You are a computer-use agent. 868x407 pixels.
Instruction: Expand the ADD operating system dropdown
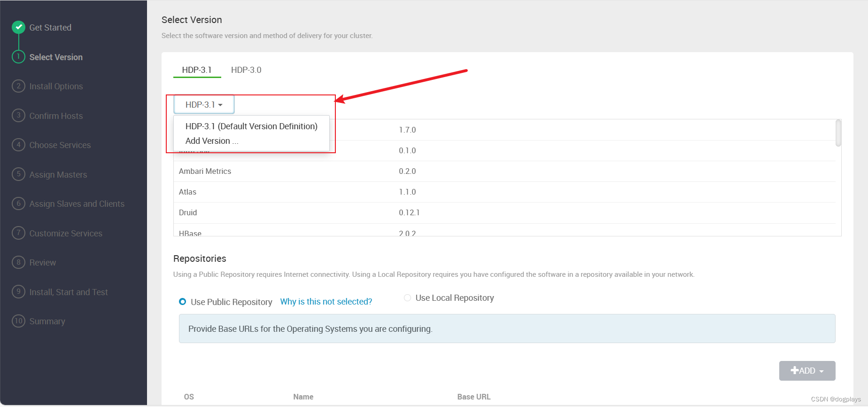point(807,371)
